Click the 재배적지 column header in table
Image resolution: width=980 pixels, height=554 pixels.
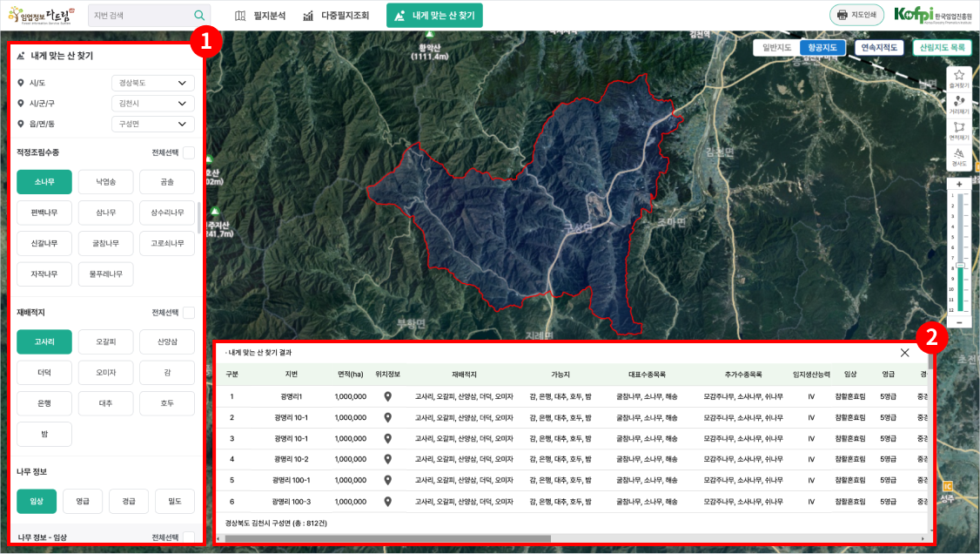(x=464, y=375)
